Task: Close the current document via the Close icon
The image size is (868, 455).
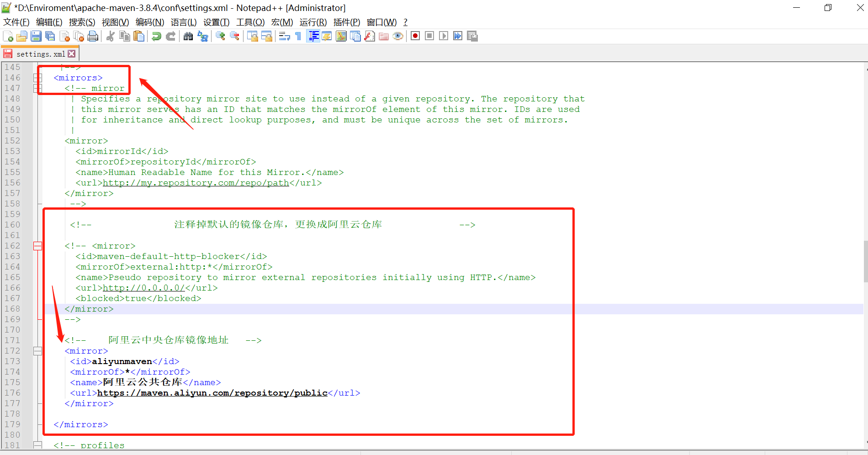Action: [64, 36]
